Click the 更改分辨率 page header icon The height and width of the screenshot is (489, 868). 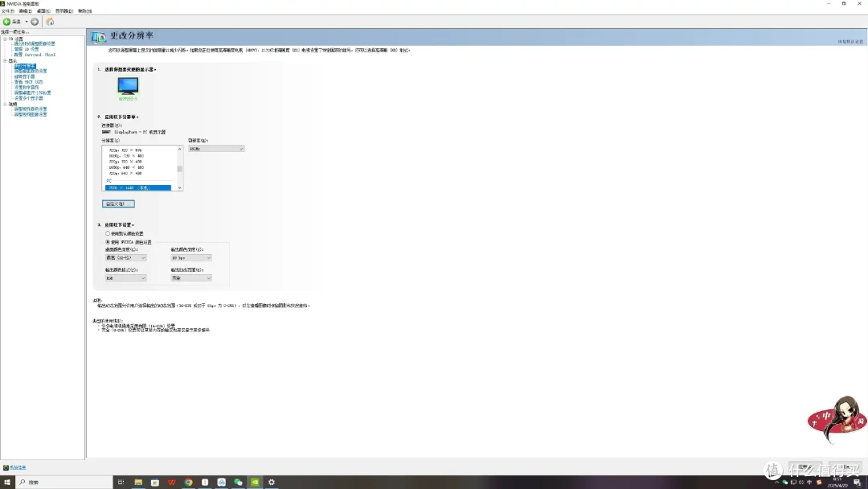point(99,36)
